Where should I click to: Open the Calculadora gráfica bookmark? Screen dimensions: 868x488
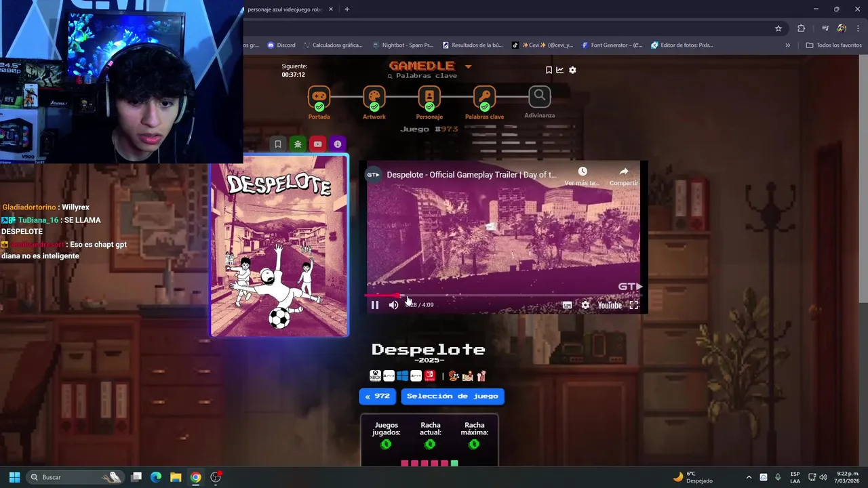(332, 45)
